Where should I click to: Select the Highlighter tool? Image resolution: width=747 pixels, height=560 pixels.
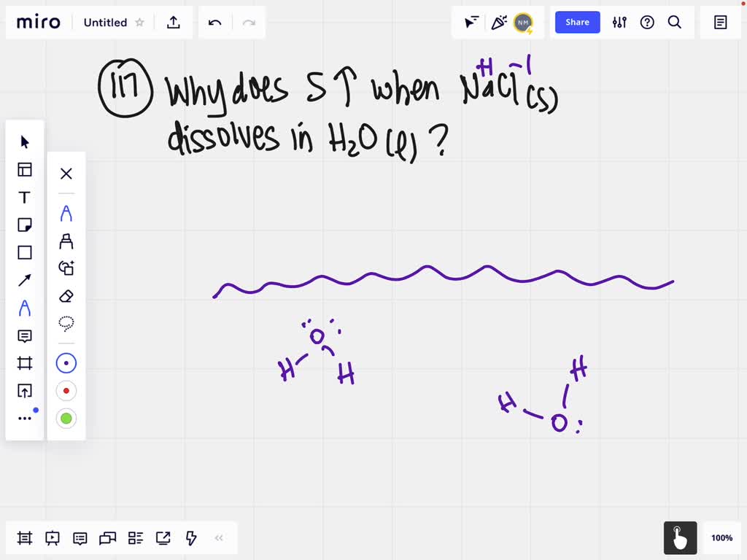(66, 241)
